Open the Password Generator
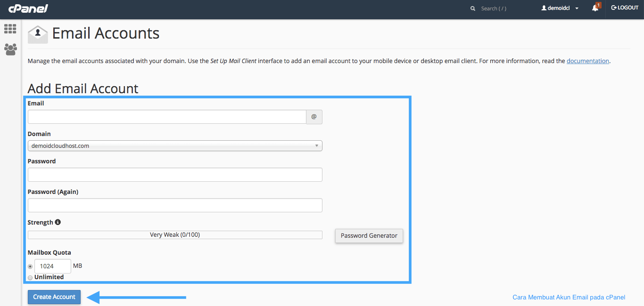The image size is (644, 306). 369,235
